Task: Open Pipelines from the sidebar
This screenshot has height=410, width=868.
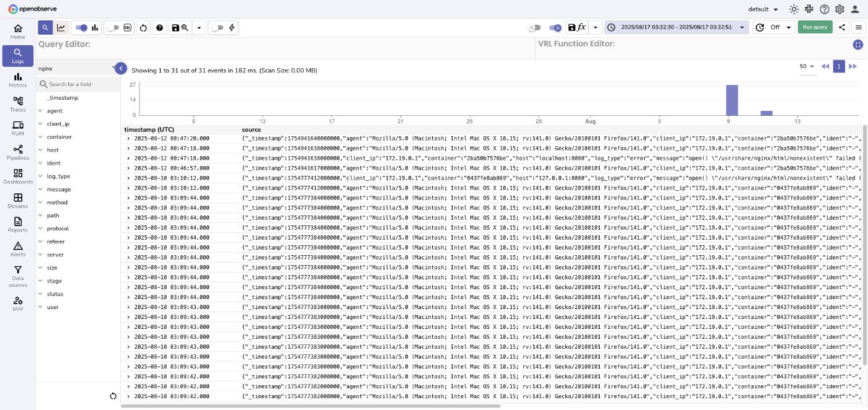Action: (x=17, y=152)
